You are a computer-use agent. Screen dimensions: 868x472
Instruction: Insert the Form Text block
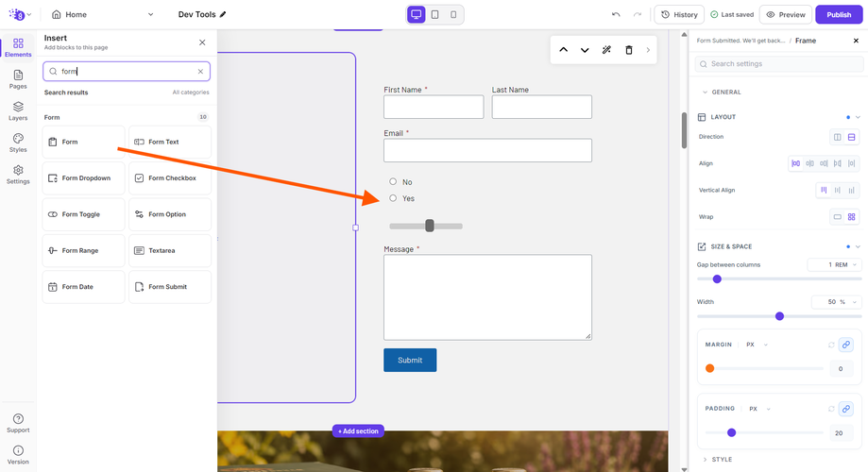170,142
